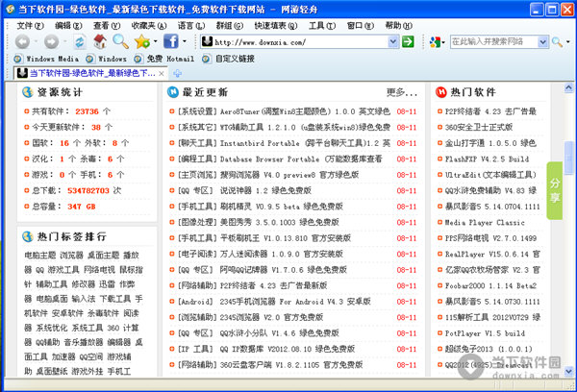
Task: Click the web search input field
Action: [x=494, y=42]
